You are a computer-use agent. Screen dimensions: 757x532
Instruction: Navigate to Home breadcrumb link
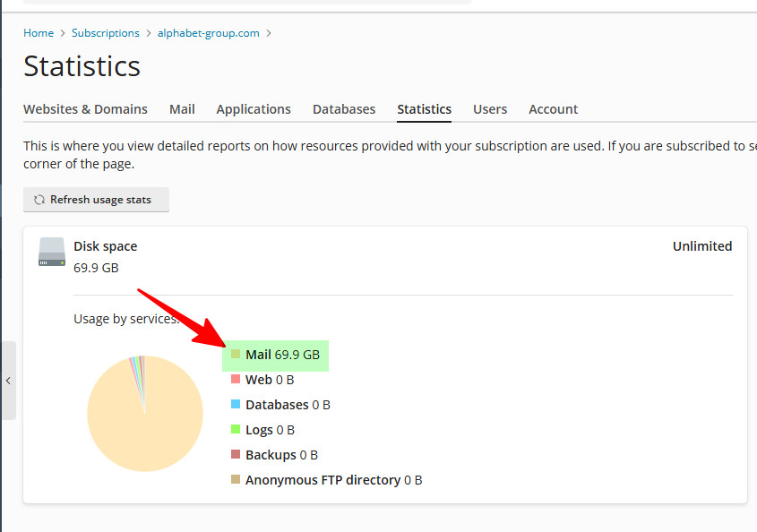(x=39, y=33)
